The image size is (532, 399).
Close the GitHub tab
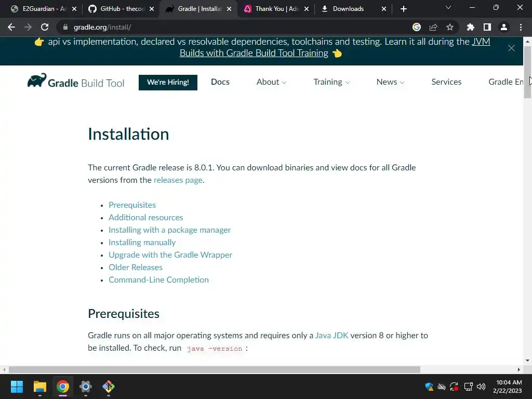pos(152,9)
